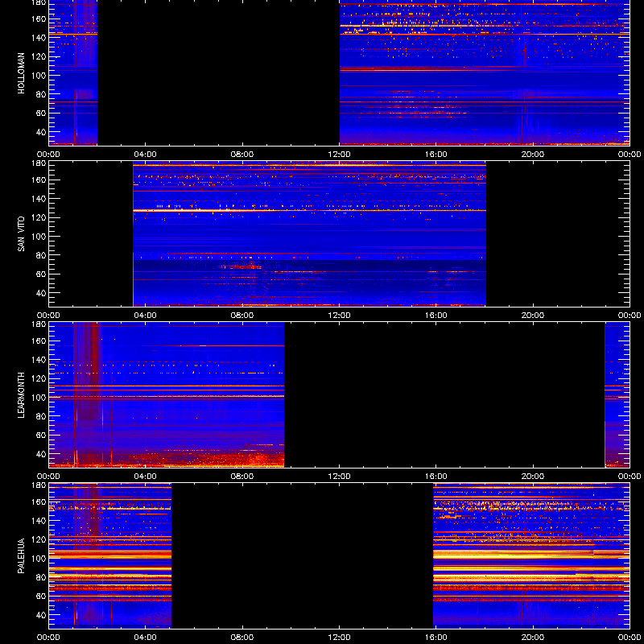The image size is (644, 644).
Task: Click 20:00 on the Learmonth time axis
Action: point(533,477)
